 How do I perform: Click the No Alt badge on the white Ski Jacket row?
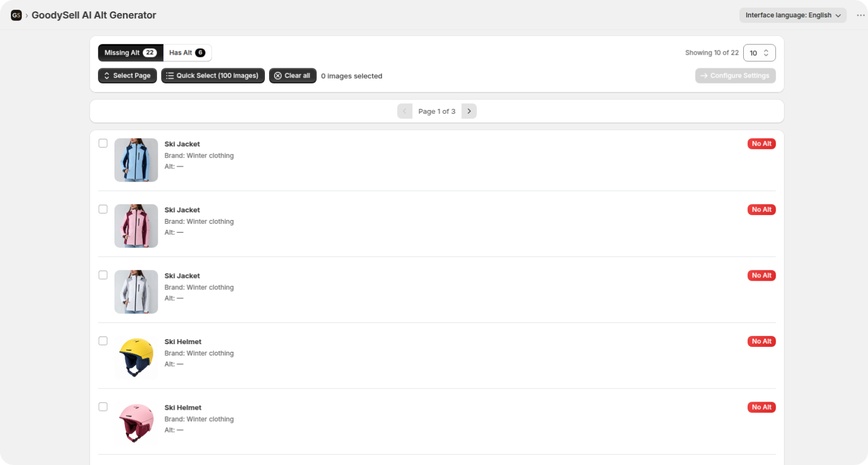tap(762, 275)
